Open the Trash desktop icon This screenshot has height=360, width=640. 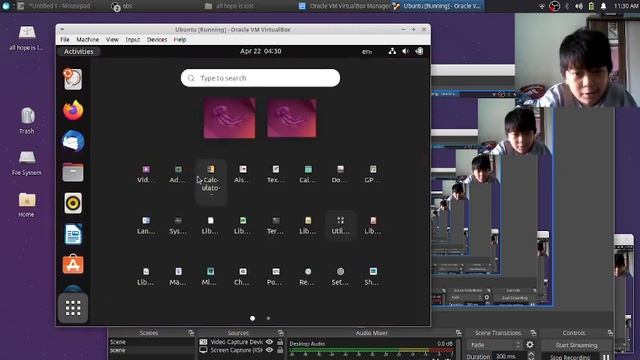(27, 120)
